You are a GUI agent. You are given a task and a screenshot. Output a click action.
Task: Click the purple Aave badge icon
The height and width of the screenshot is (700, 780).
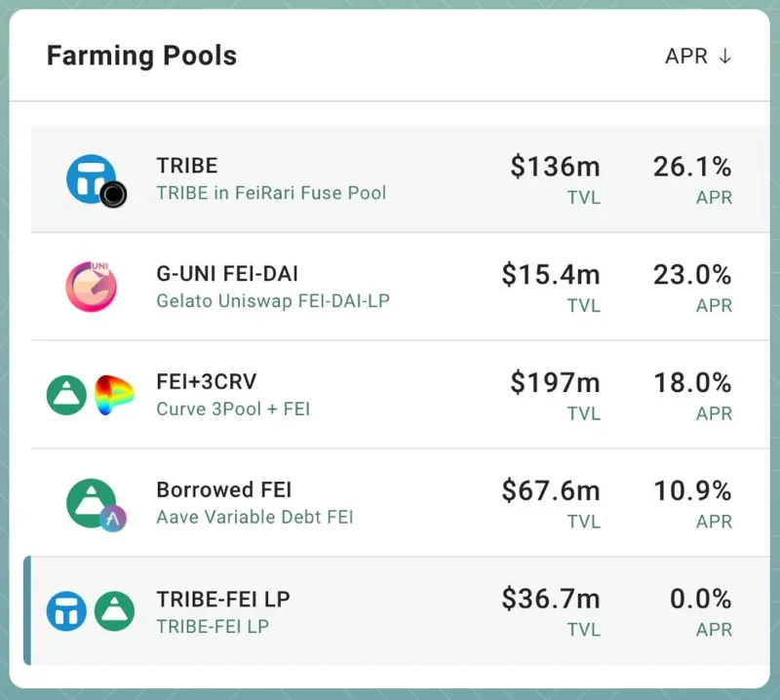113,519
